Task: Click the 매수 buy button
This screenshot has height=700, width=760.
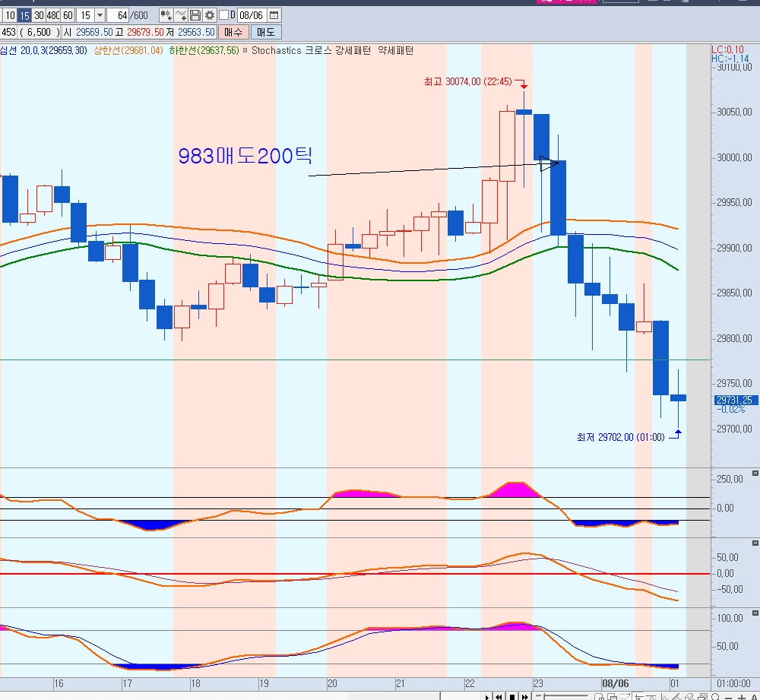Action: (x=233, y=33)
